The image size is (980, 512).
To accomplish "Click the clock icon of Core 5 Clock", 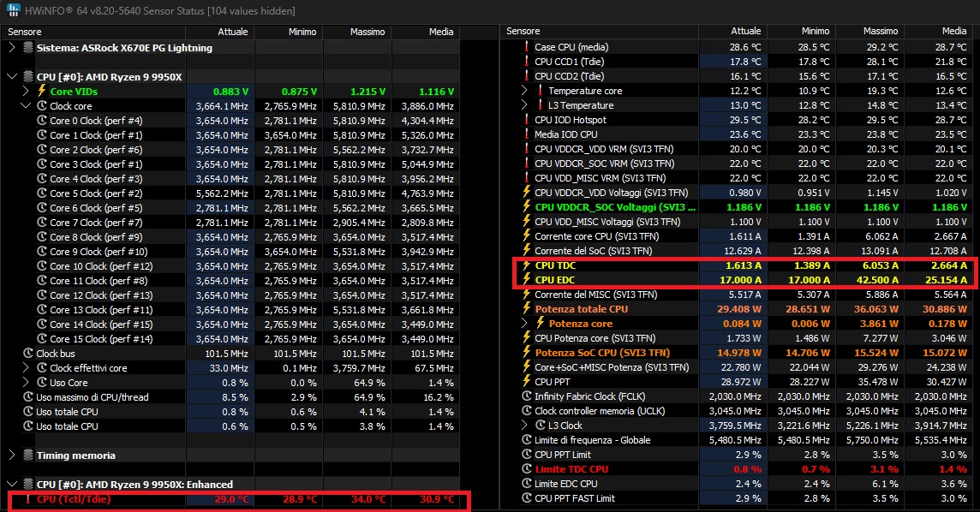I will pos(42,193).
